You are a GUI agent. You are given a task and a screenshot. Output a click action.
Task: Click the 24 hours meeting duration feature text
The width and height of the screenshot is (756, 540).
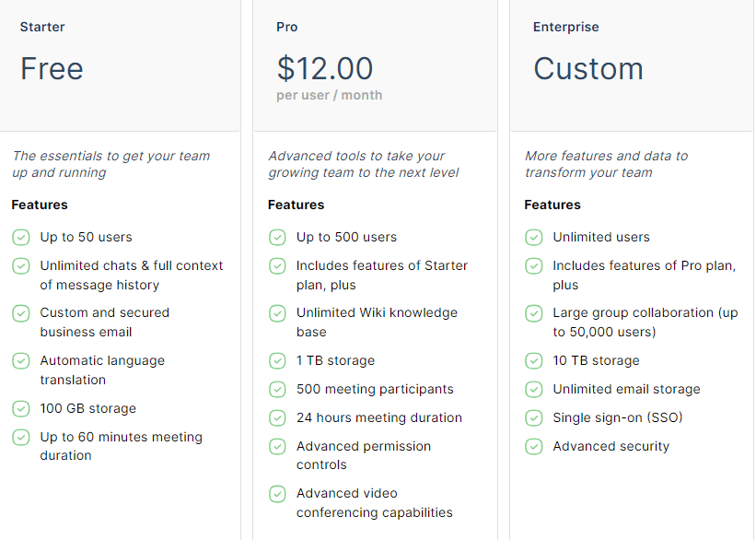[379, 417]
